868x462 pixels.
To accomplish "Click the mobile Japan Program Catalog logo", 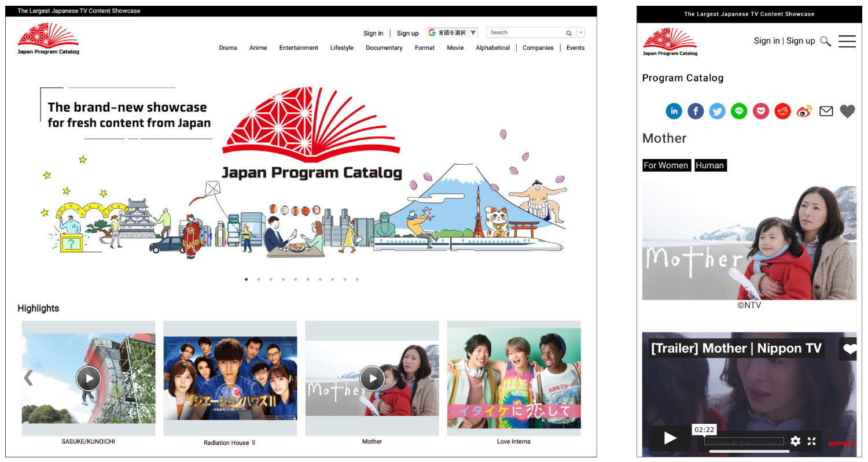I will click(670, 41).
